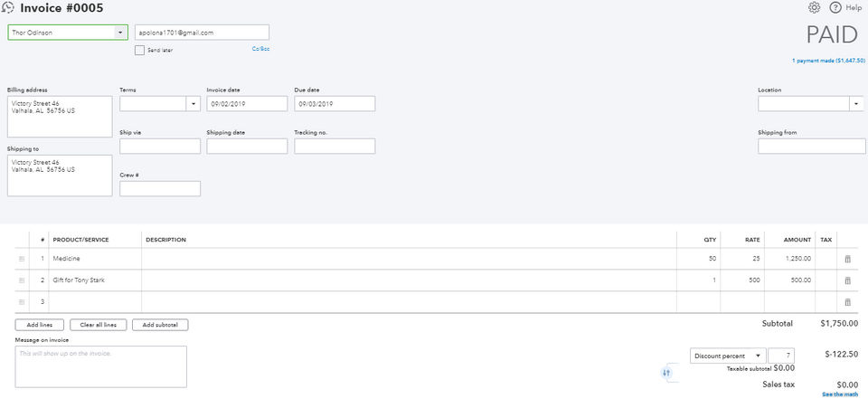Select the Medicine product cell
The width and height of the screenshot is (868, 399).
click(x=95, y=259)
